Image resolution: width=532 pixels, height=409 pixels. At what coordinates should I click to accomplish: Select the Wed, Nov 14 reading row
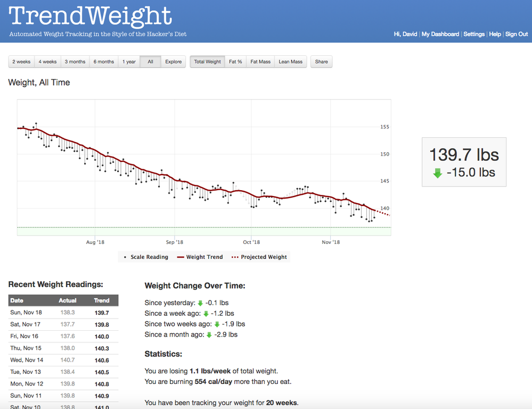(x=63, y=360)
